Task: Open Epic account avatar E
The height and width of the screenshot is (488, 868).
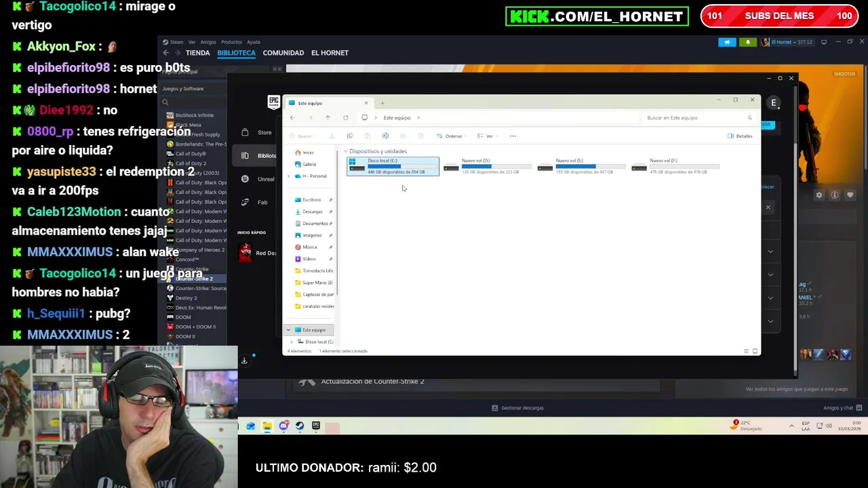Action: point(773,103)
